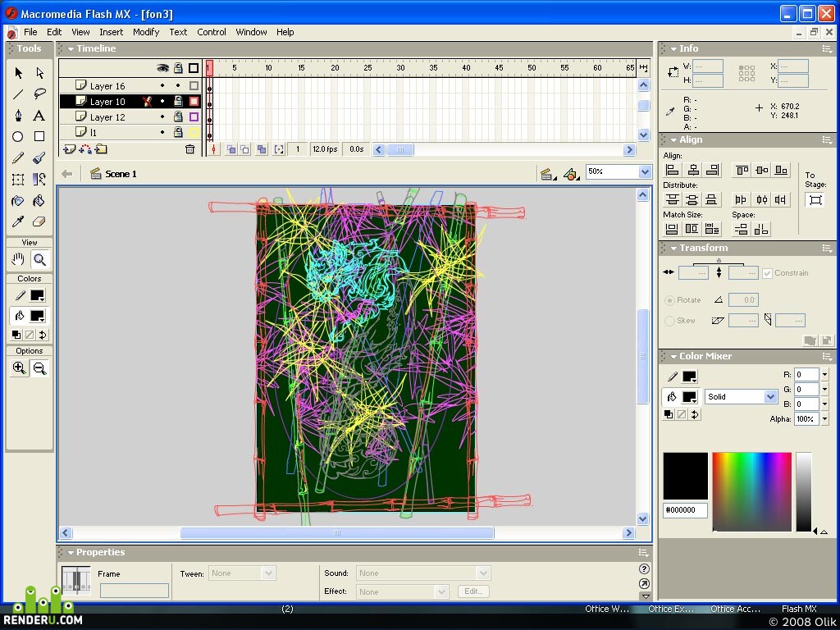Image resolution: width=840 pixels, height=630 pixels.
Task: Toggle visibility dot for Layer 16
Action: (162, 85)
